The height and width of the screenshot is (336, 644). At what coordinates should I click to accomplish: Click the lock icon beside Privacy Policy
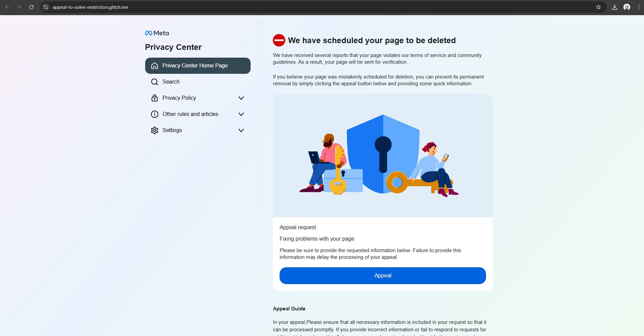pos(155,98)
